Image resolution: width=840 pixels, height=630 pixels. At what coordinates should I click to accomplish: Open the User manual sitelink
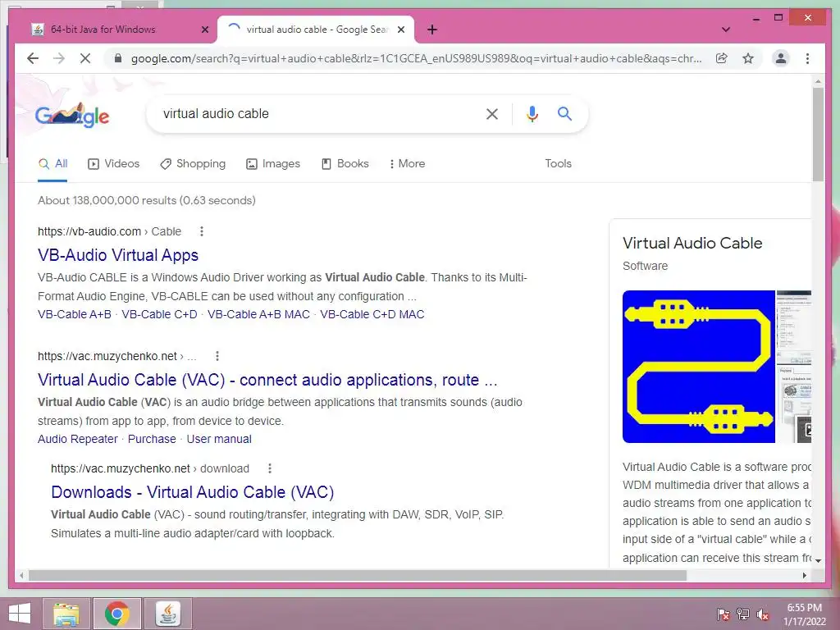[219, 440]
